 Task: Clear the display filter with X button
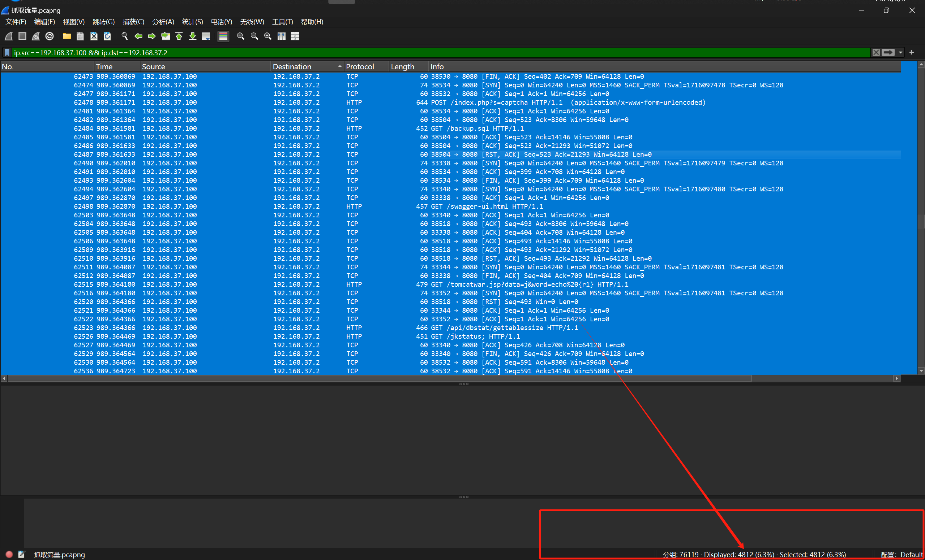tap(876, 52)
